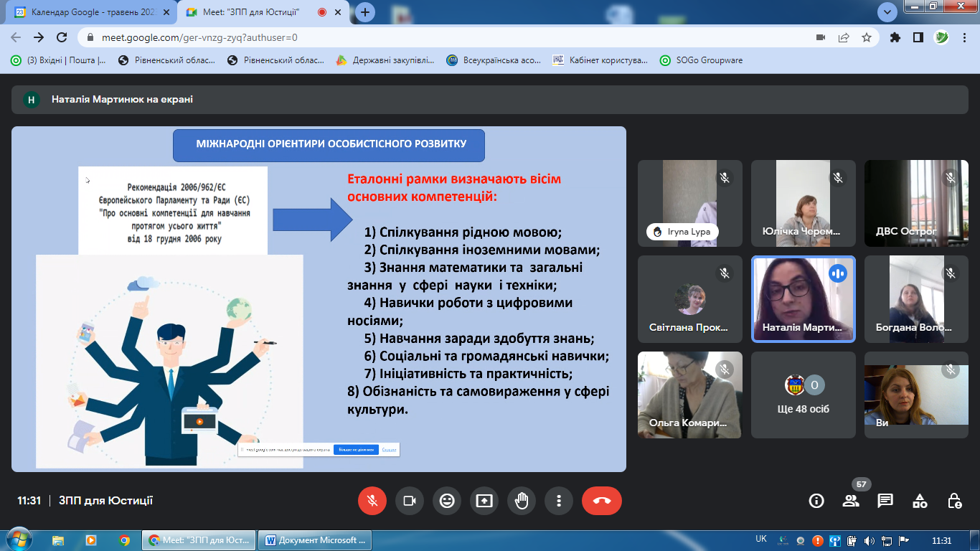Open host controls lock icon
Image resolution: width=980 pixels, height=551 pixels.
tap(954, 501)
